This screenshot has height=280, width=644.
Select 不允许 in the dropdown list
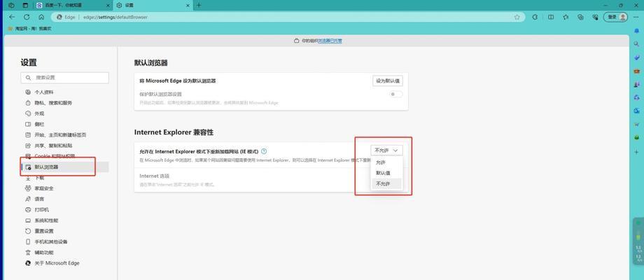(x=386, y=184)
